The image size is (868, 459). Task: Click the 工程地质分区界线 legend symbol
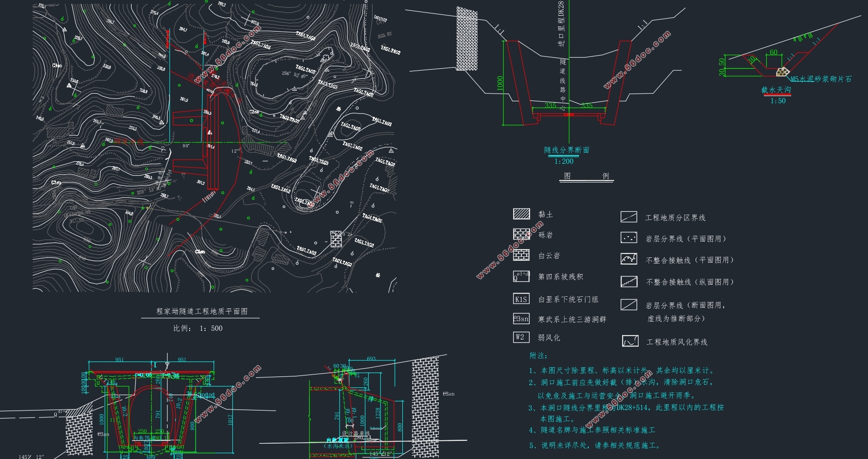coord(629,217)
